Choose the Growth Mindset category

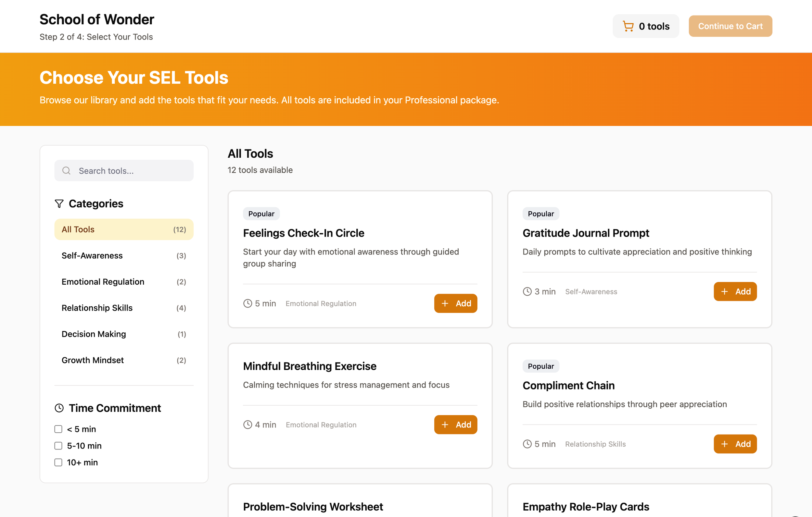pos(124,360)
